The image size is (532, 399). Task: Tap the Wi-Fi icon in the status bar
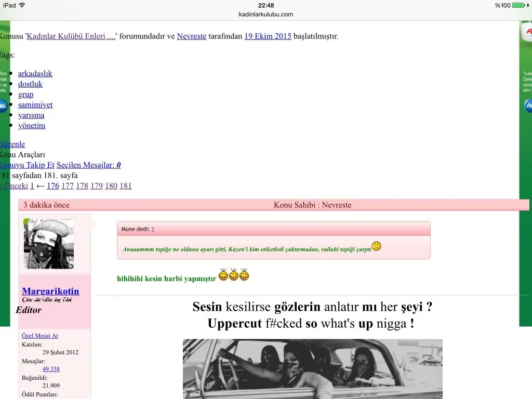tap(21, 6)
